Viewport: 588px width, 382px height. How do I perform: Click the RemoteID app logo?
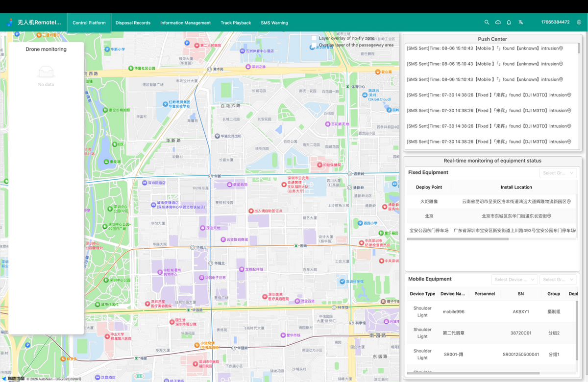pos(10,23)
